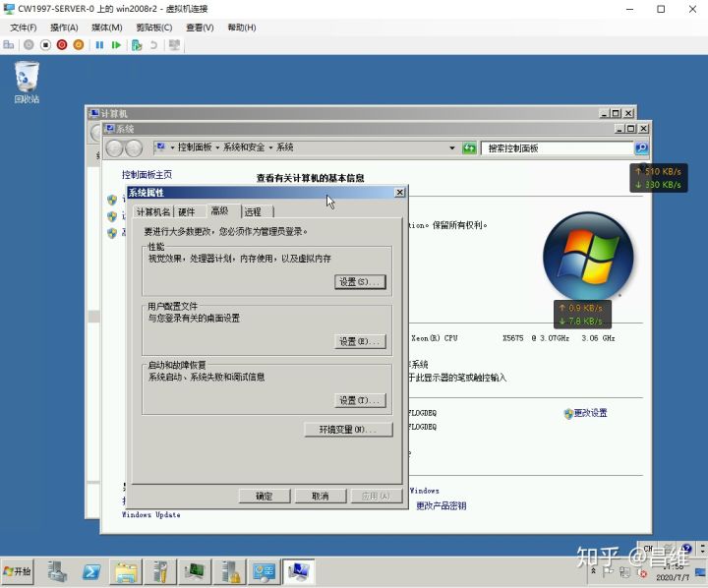Click the Enhanced session monitor icon
The height and width of the screenshot is (588, 708).
[174, 44]
